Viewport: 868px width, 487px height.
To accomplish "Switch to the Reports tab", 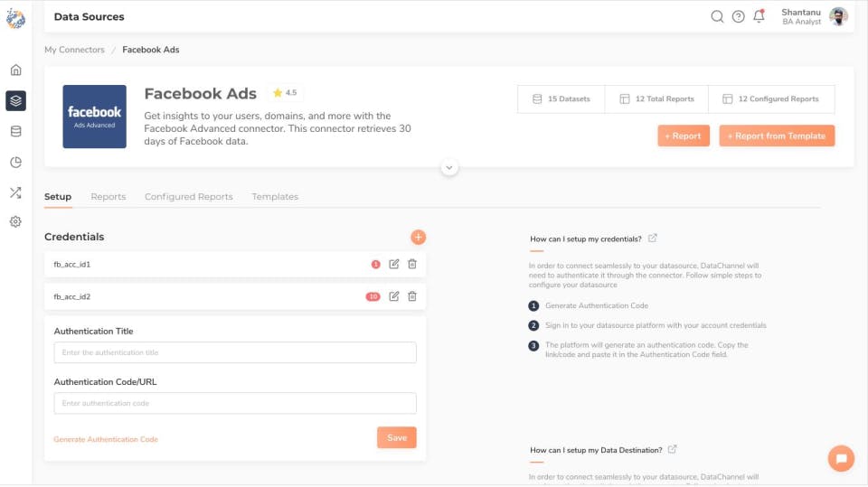I will pyautogui.click(x=108, y=196).
